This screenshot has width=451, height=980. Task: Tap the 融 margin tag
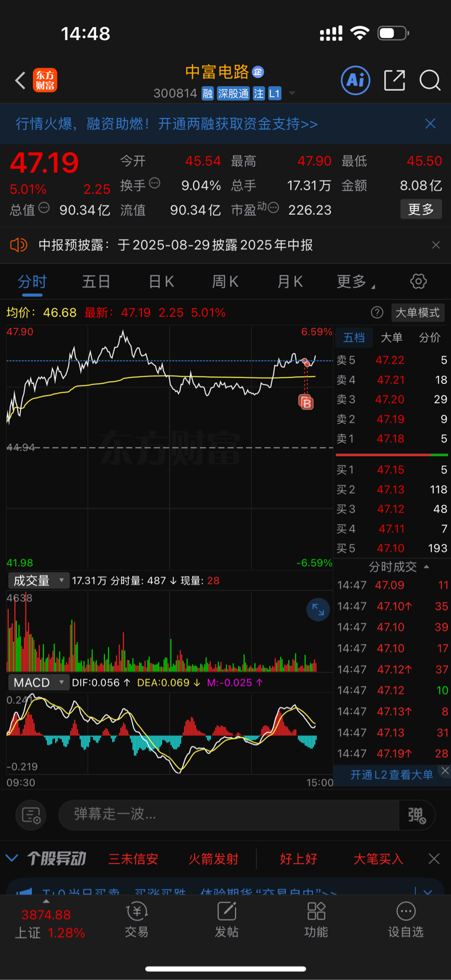(207, 93)
